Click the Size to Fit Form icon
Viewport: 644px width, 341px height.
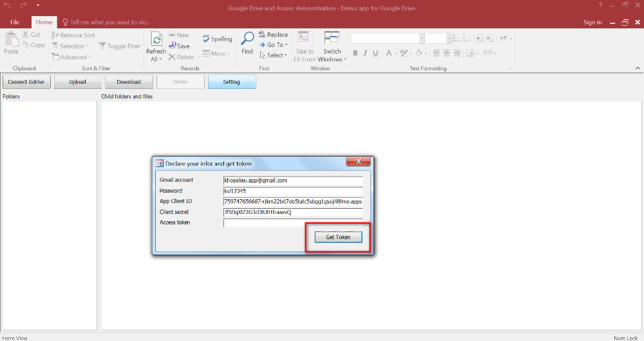point(305,39)
